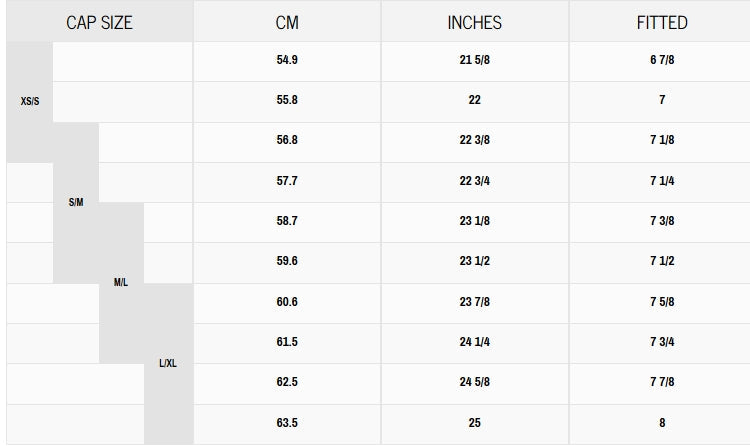Click the CM column header

point(287,22)
